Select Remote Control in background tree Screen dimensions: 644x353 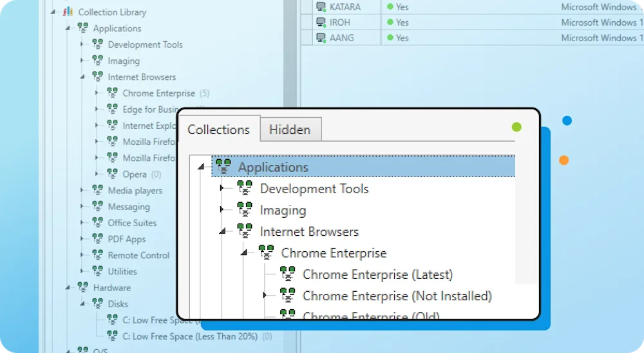coord(138,255)
